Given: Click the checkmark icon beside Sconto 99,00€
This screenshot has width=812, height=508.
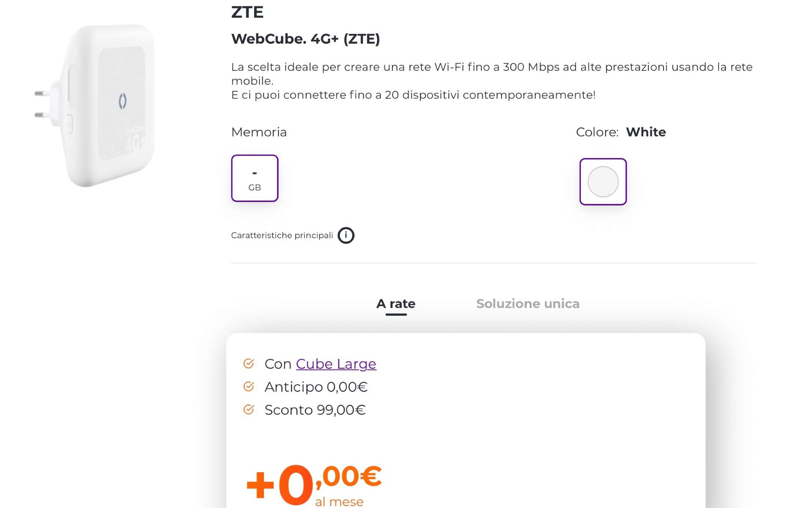Looking at the screenshot, I should [248, 409].
